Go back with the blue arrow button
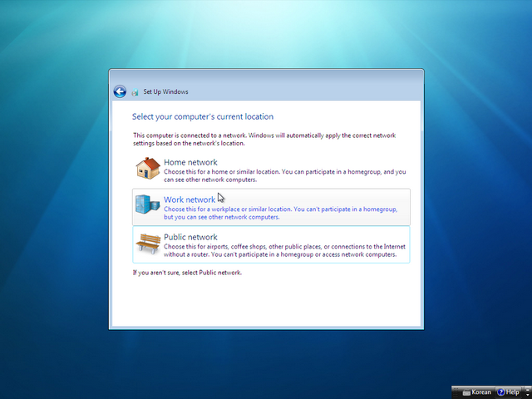The image size is (532, 399). click(x=120, y=91)
